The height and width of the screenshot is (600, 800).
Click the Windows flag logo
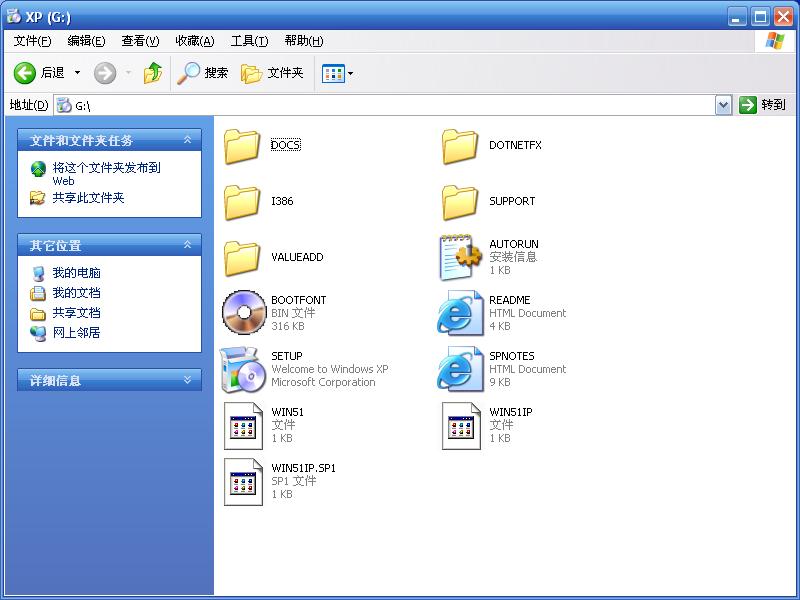pyautogui.click(x=774, y=41)
